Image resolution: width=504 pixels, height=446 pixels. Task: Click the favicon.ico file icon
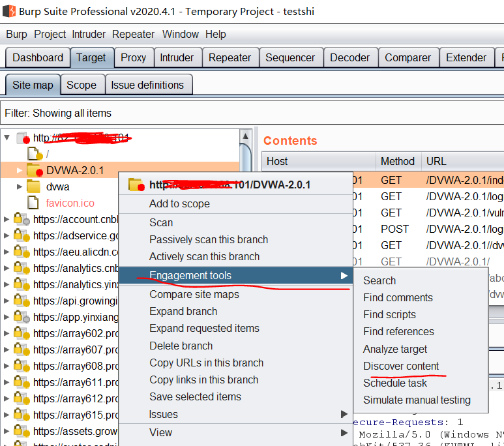pos(33,203)
